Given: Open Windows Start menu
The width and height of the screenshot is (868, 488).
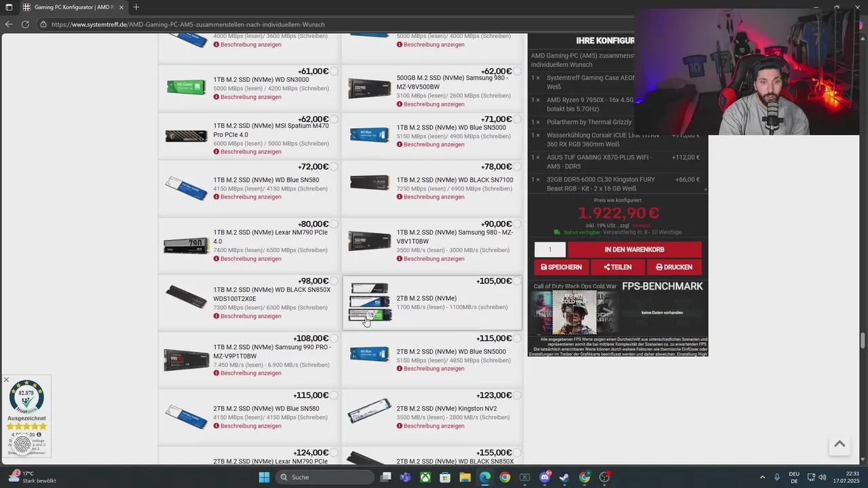Looking at the screenshot, I should pyautogui.click(x=264, y=477).
